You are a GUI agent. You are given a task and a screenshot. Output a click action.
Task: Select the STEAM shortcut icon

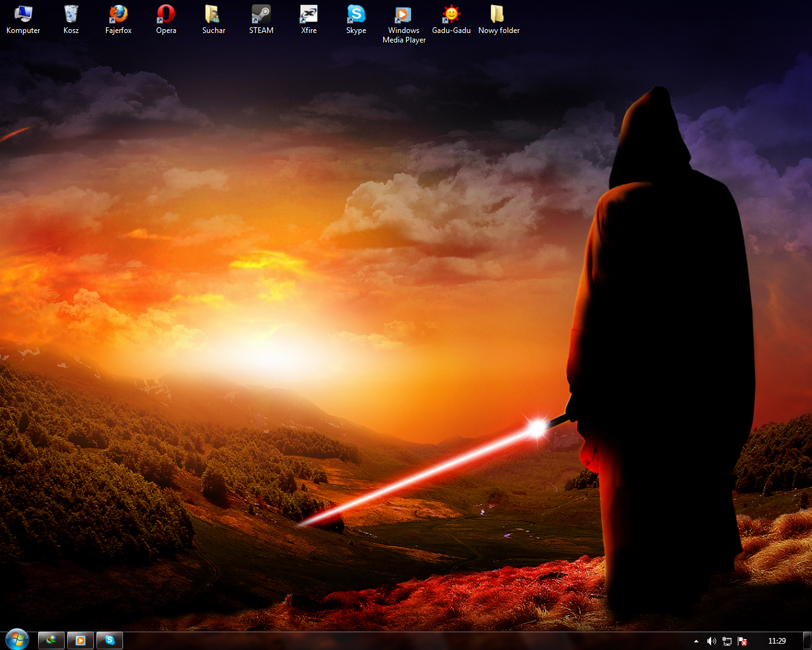point(261,19)
